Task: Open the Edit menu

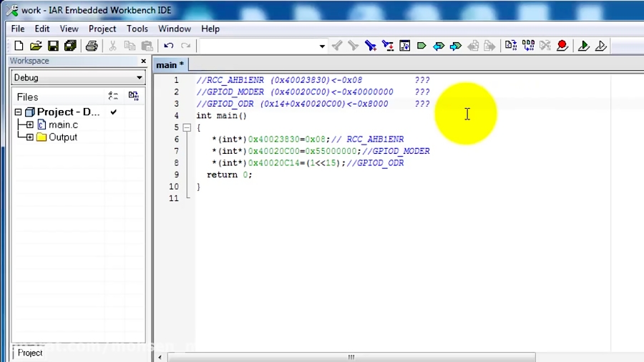Action: pyautogui.click(x=42, y=29)
